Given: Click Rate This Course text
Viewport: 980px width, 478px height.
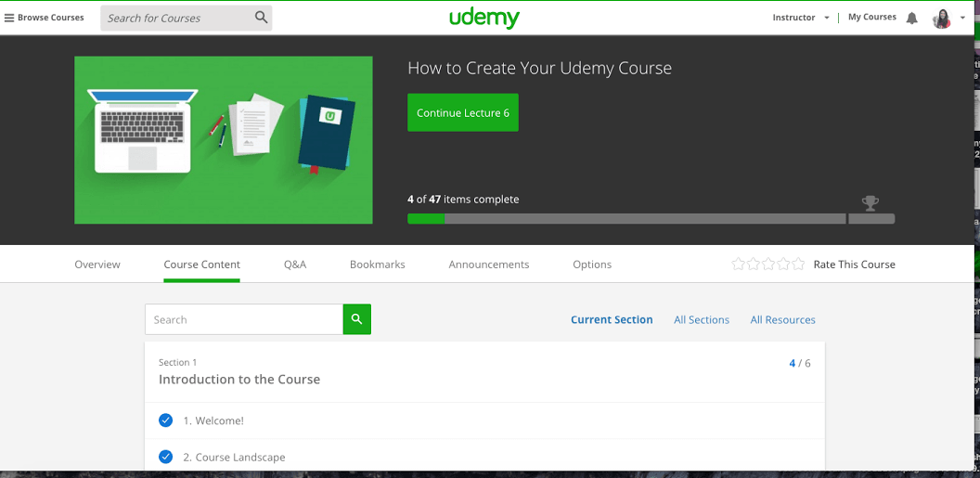Looking at the screenshot, I should (855, 265).
